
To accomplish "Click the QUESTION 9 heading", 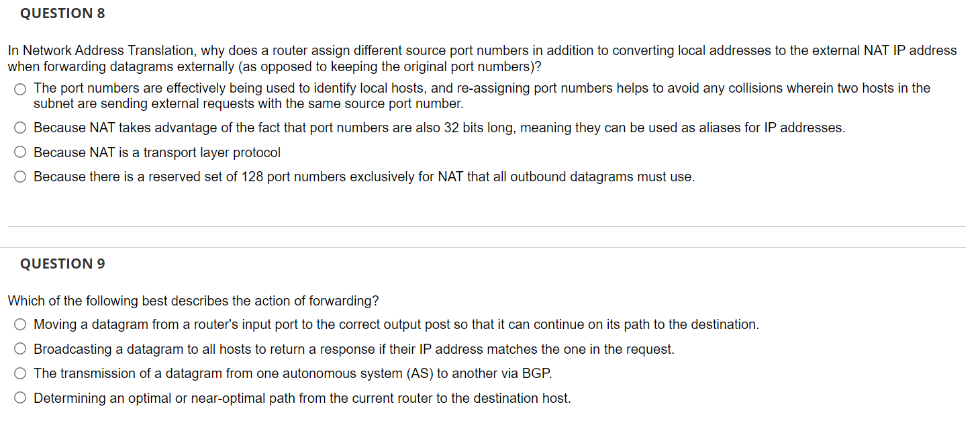I will [62, 264].
